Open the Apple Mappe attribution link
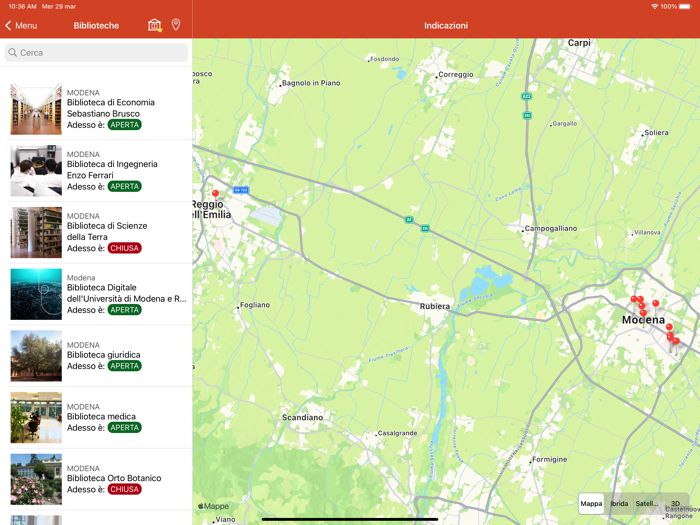Screen dimensions: 700x525 214,506
